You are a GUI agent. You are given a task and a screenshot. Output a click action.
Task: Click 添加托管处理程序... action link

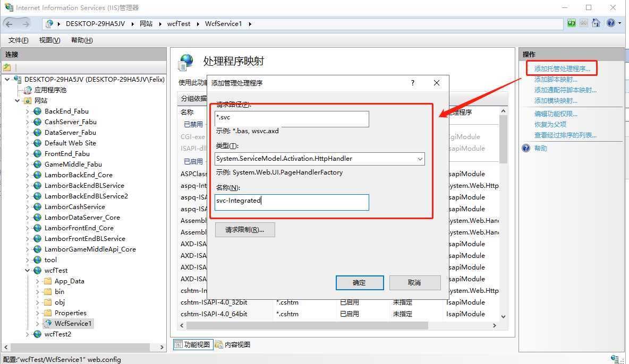(x=562, y=68)
